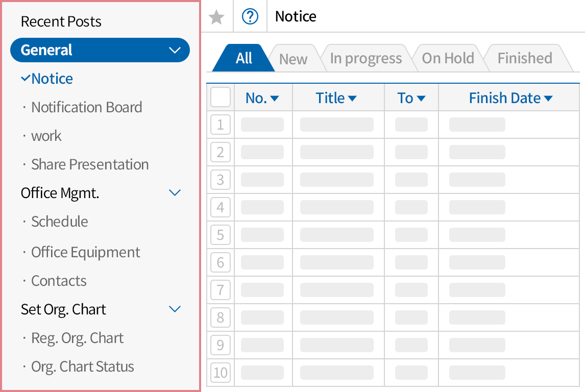Select the Notice board marked with checkmark
This screenshot has height=392, width=585.
[x=53, y=78]
